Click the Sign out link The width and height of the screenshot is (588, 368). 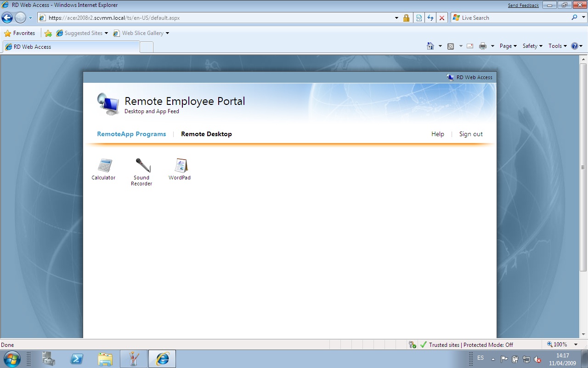[470, 134]
